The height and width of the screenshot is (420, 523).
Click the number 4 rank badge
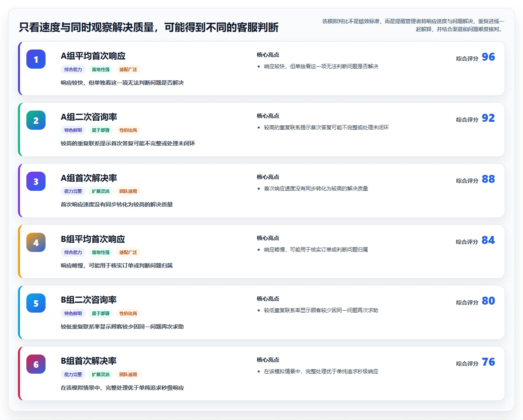pyautogui.click(x=36, y=242)
